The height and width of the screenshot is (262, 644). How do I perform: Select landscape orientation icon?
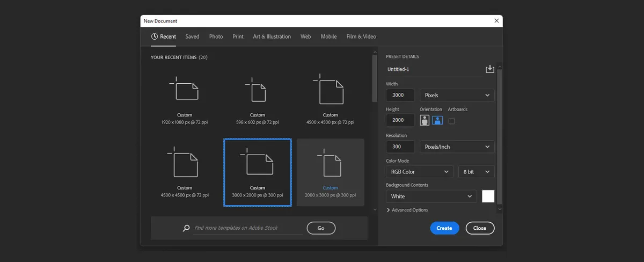click(437, 121)
